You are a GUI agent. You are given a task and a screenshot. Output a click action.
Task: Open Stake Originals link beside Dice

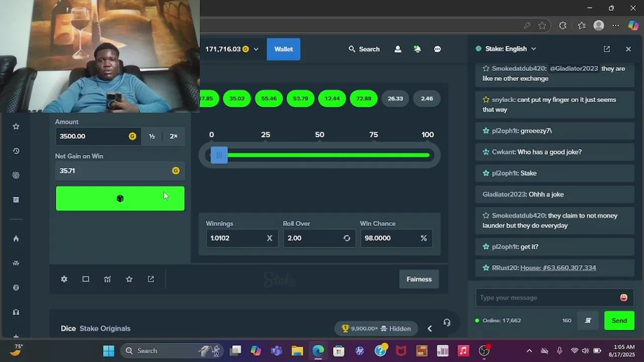coord(105,329)
